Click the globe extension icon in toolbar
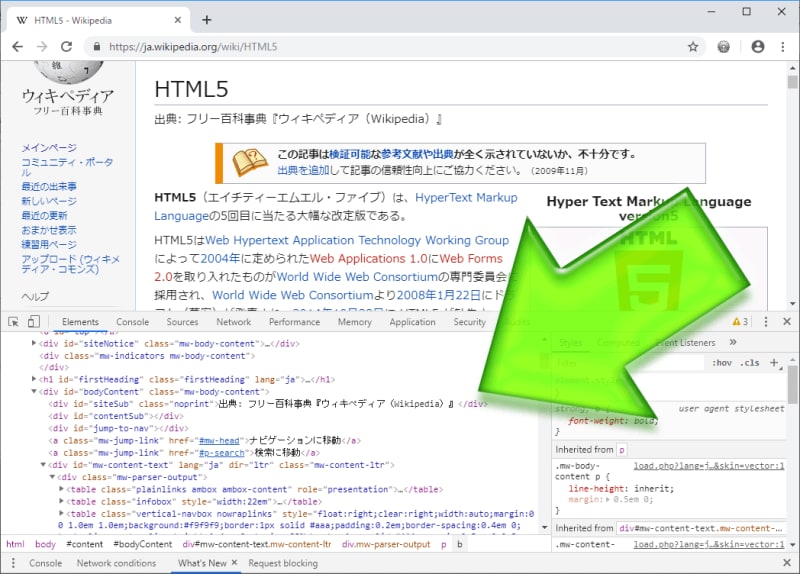The height and width of the screenshot is (574, 800). tap(723, 47)
